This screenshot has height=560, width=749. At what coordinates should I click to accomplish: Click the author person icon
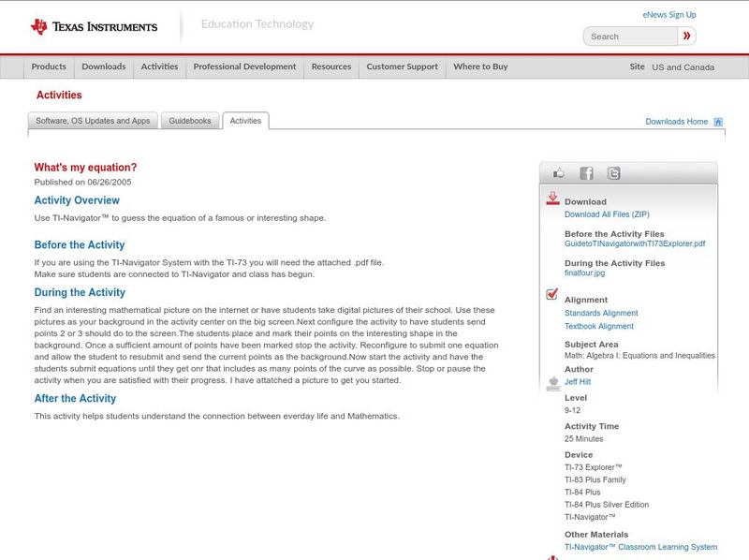point(553,383)
